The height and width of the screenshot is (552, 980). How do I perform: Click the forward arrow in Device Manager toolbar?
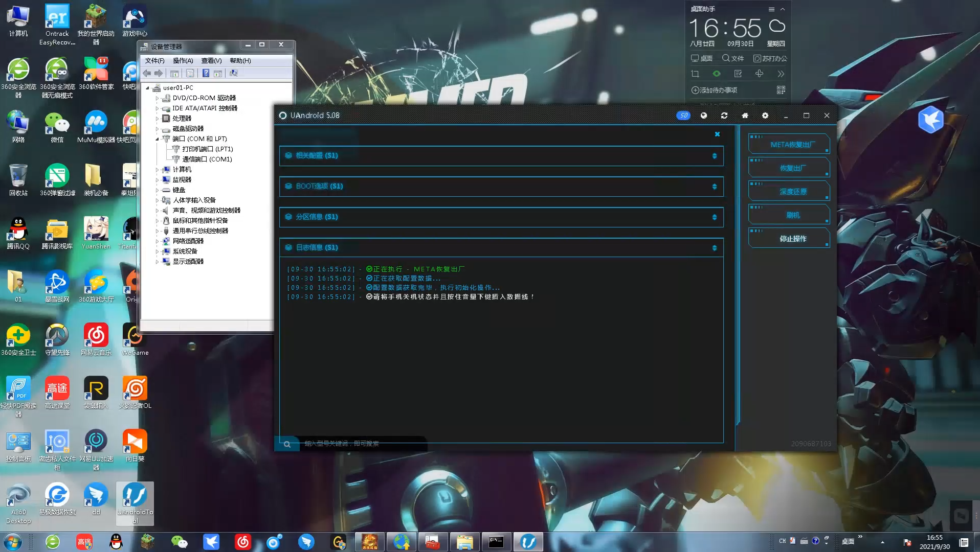[159, 73]
